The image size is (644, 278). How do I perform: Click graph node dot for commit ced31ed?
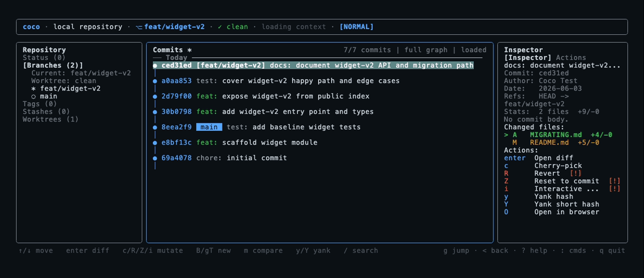pos(155,65)
